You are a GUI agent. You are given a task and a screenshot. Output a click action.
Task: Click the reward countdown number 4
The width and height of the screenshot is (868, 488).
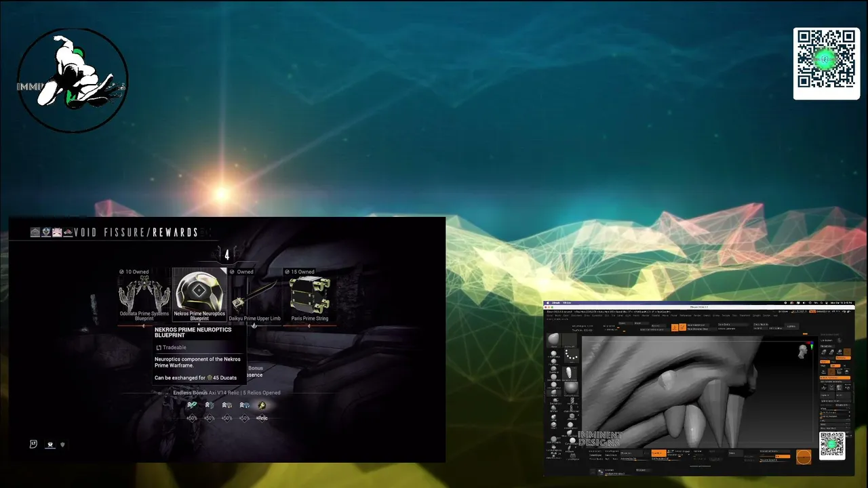click(x=227, y=255)
